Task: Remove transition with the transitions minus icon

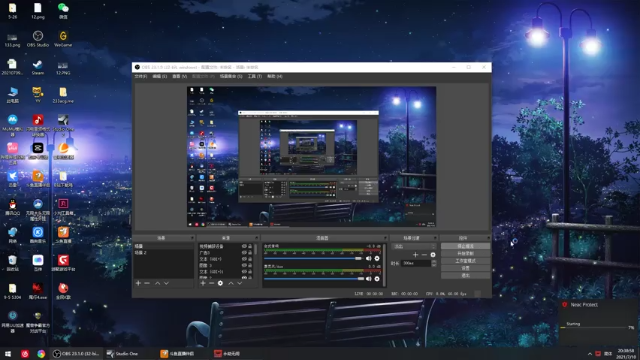Action: pos(424,255)
